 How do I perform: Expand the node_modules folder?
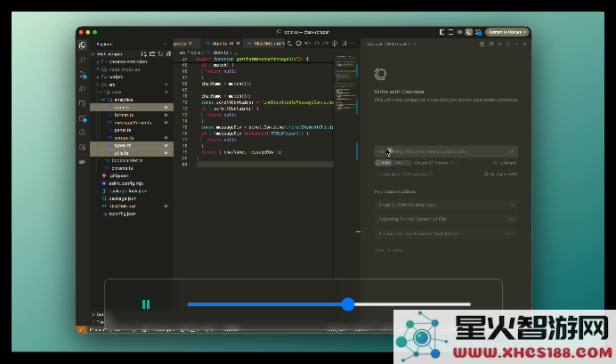point(132,69)
